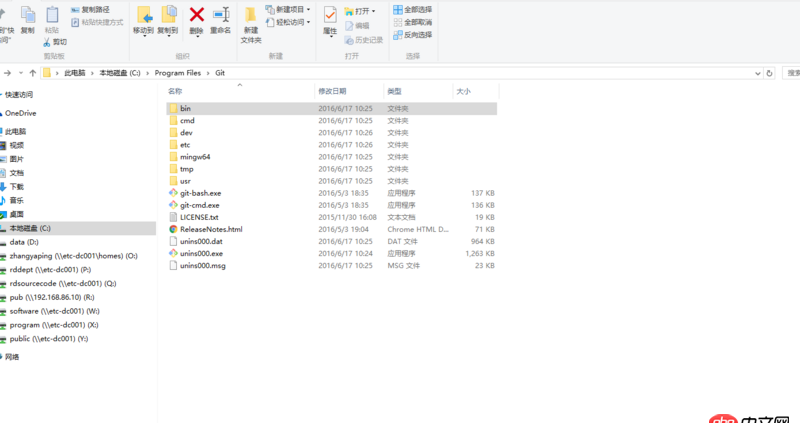Image resolution: width=800 pixels, height=423 pixels.
Task: Open 网络 in the navigation pane
Action: tap(12, 357)
